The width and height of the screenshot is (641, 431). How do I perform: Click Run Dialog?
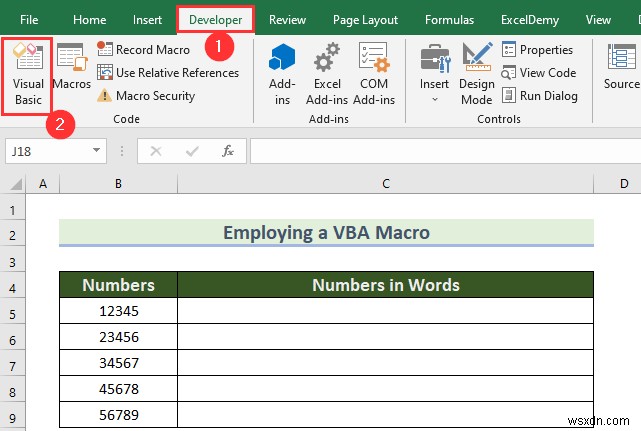[540, 96]
